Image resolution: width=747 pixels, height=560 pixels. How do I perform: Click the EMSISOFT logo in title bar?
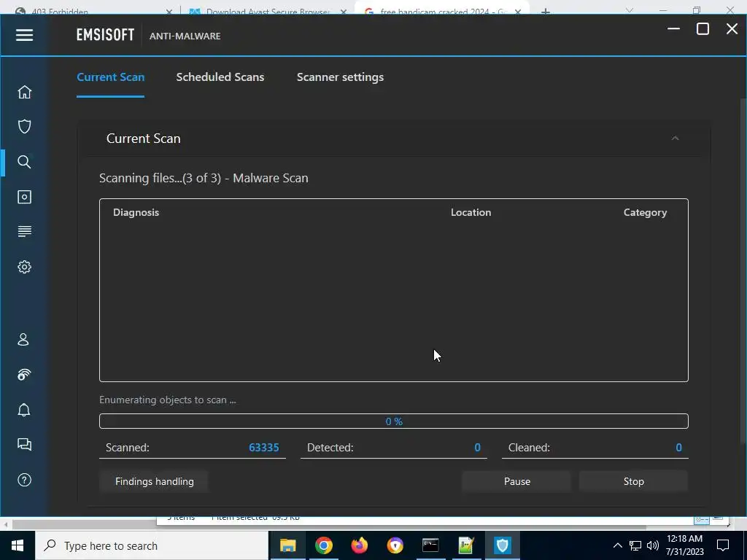(x=105, y=35)
